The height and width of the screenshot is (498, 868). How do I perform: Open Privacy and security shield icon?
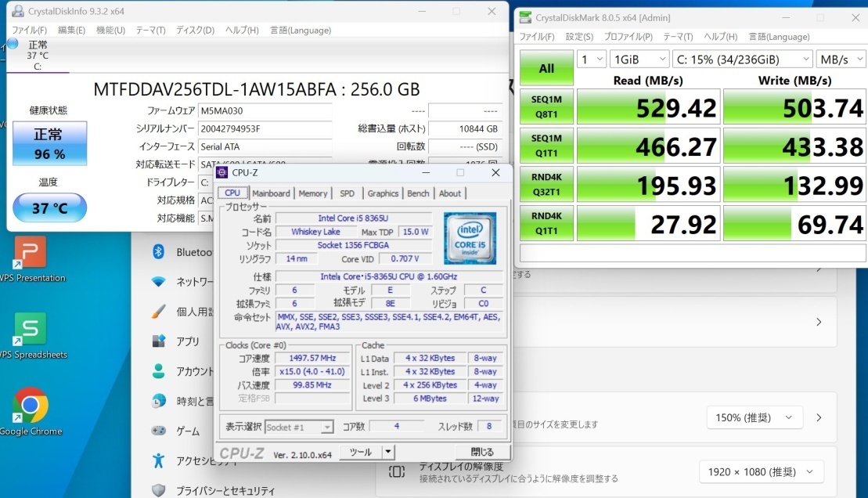pos(158,490)
